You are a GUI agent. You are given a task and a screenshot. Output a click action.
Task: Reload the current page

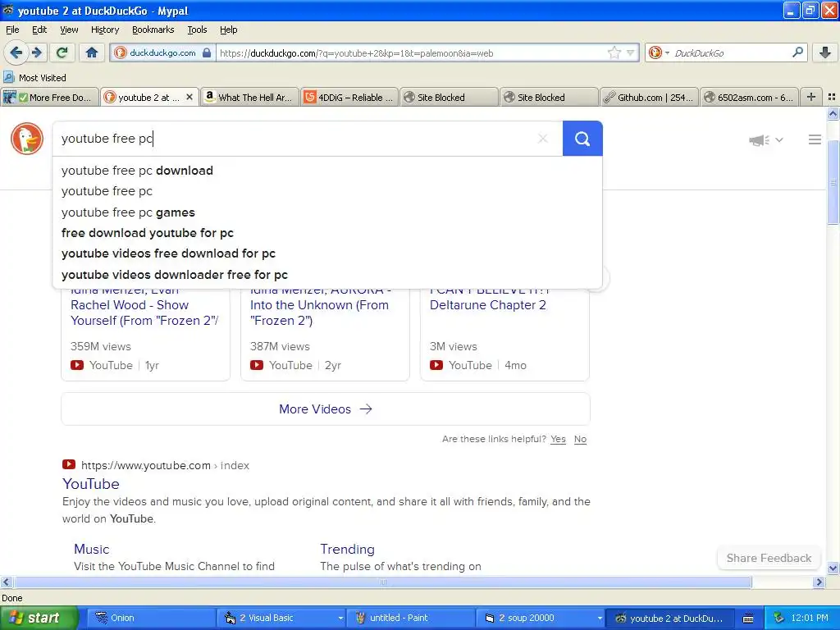(62, 52)
